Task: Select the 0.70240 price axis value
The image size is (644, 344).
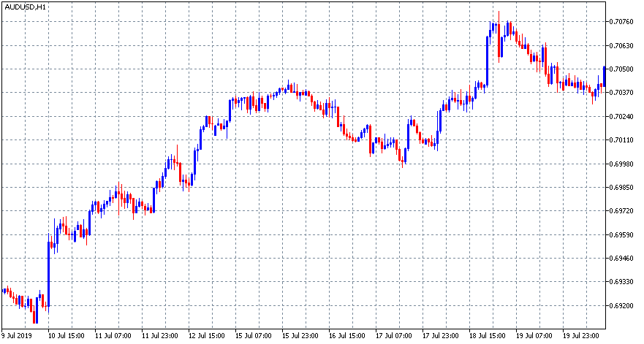Action: coord(621,117)
